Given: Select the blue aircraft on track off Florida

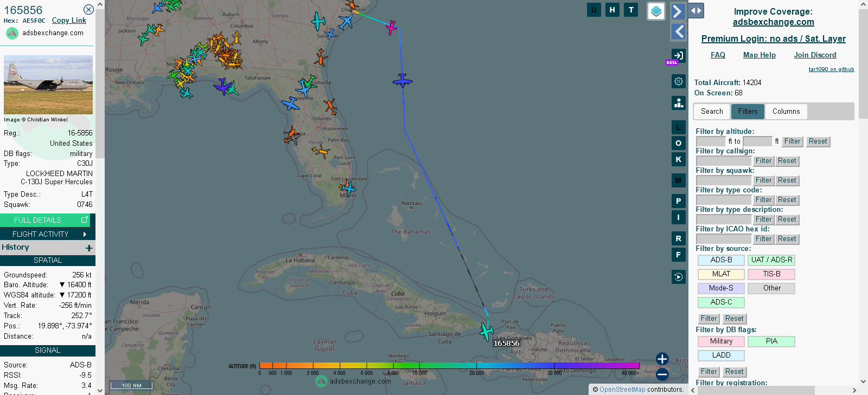Looking at the screenshot, I should point(403,81).
